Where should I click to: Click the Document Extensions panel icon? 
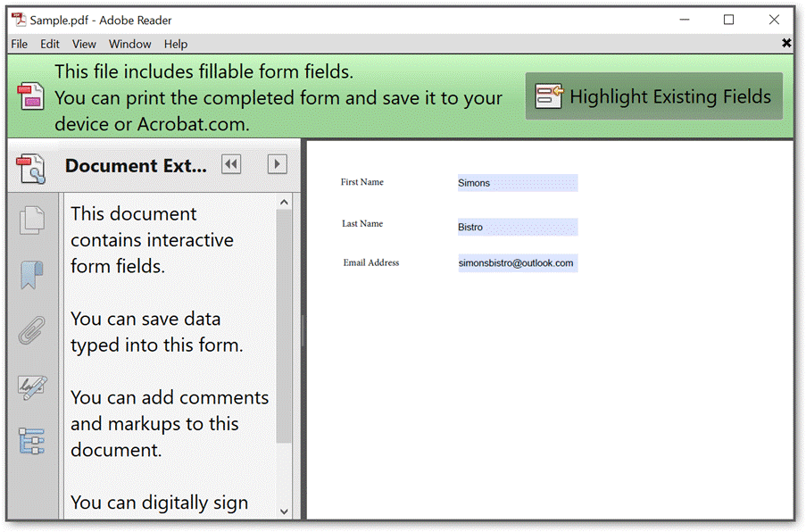click(31, 168)
